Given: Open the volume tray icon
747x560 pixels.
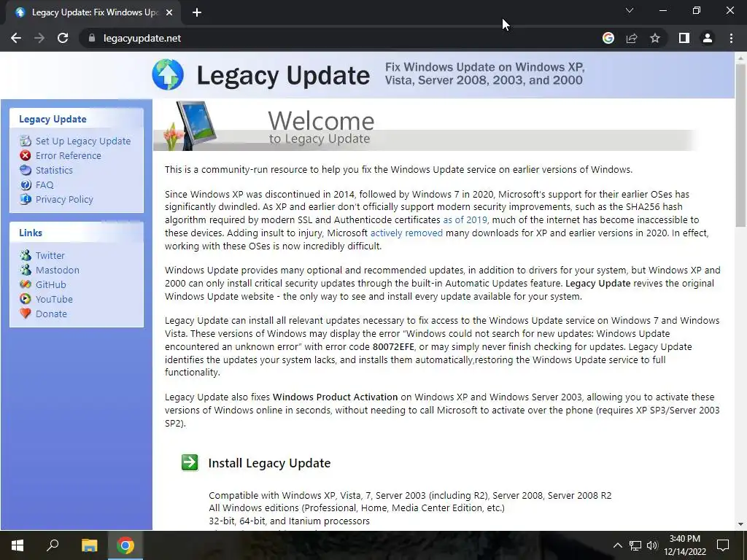Looking at the screenshot, I should coord(651,545).
